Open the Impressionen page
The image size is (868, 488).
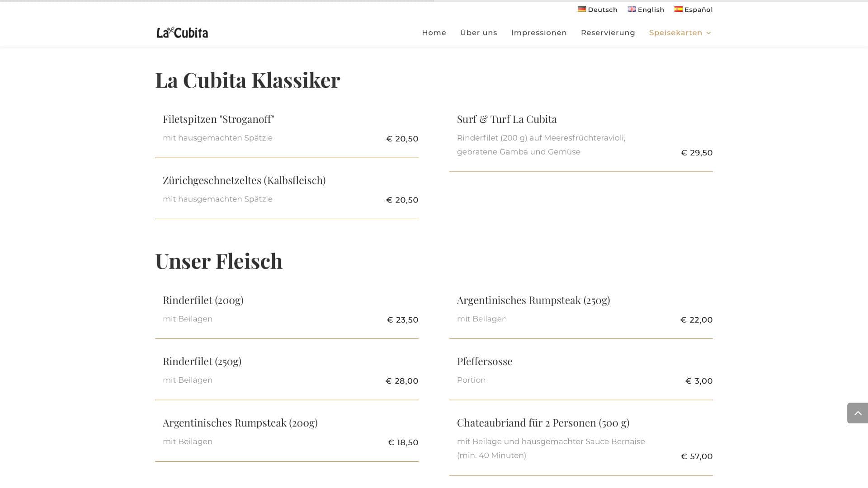click(539, 33)
